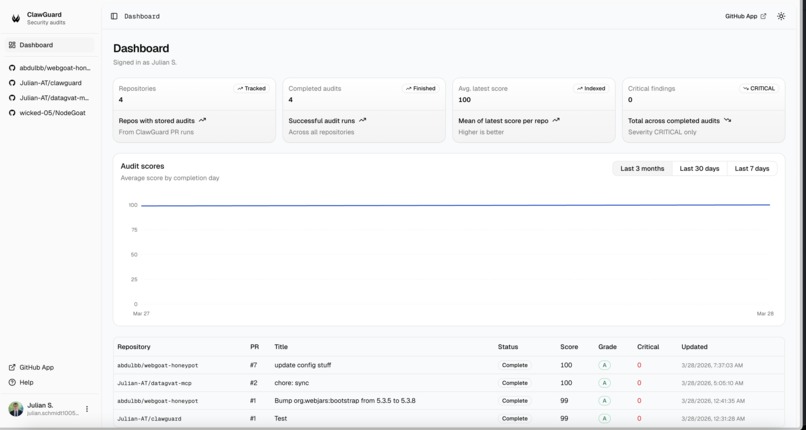
Task: Click GitHub icon next to Julian-AT/clawguard
Action: [12, 83]
